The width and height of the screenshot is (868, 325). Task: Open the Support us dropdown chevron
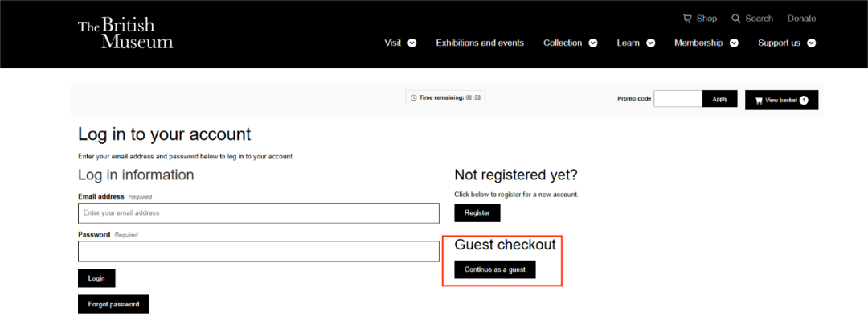pyautogui.click(x=812, y=43)
